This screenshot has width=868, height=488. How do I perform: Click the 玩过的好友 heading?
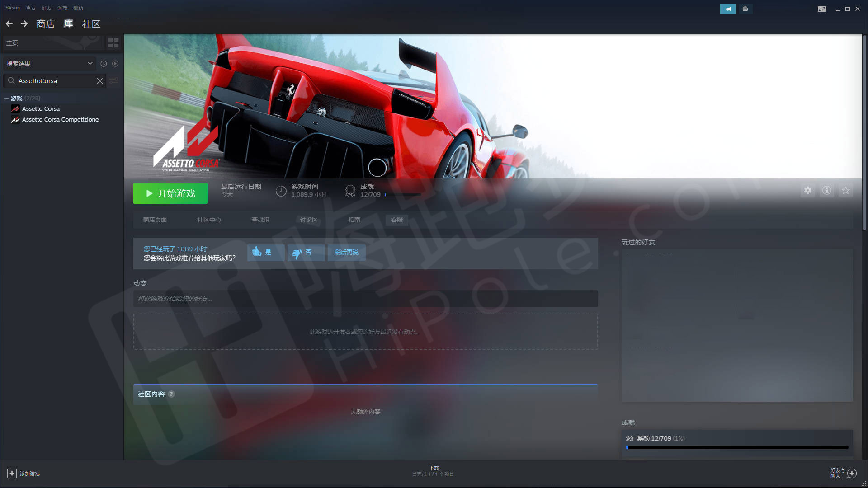638,242
